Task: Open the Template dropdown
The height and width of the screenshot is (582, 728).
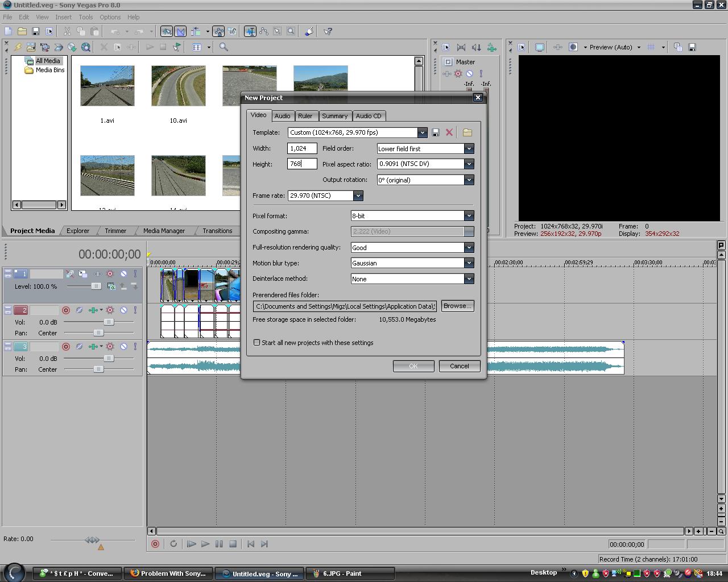Action: point(422,132)
